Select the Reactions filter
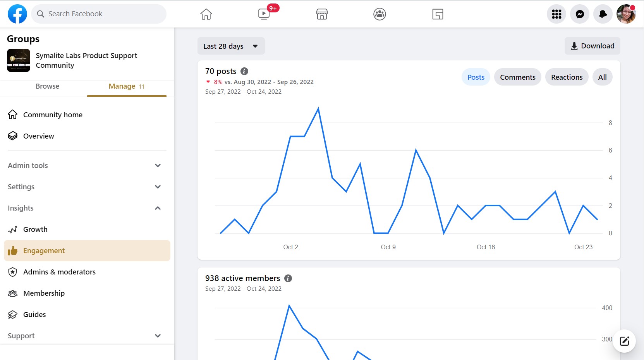 tap(567, 77)
